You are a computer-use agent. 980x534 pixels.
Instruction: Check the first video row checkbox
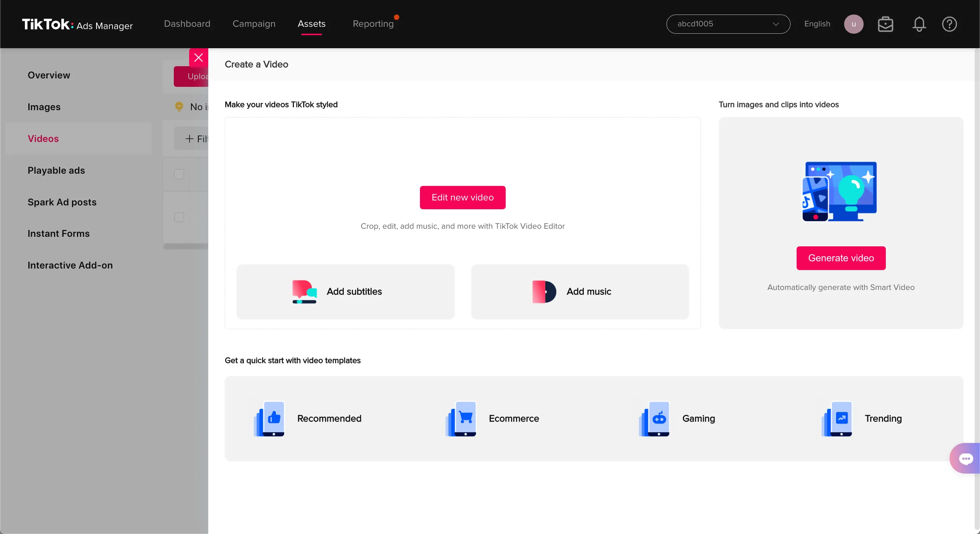179,174
